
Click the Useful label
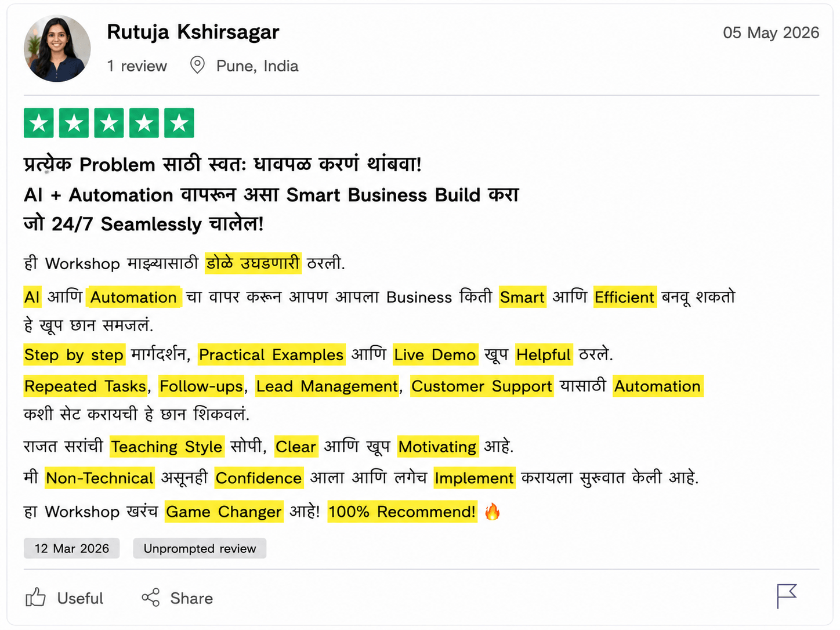(80, 598)
